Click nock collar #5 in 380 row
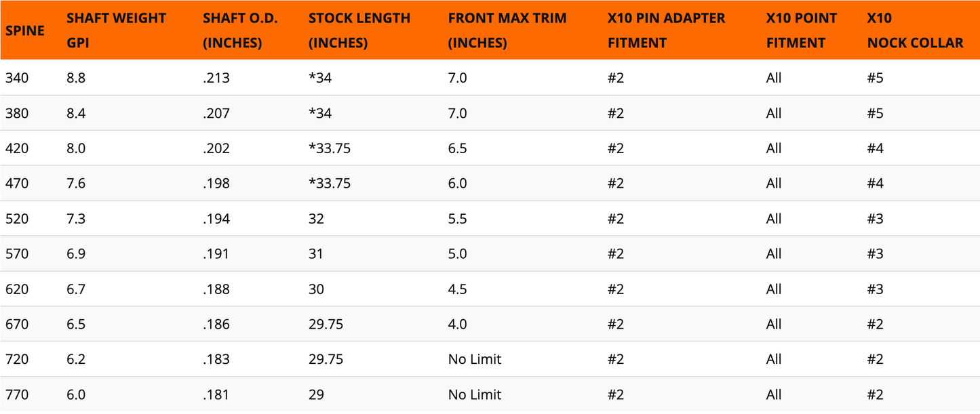This screenshot has height=414, width=980. pyautogui.click(x=875, y=113)
